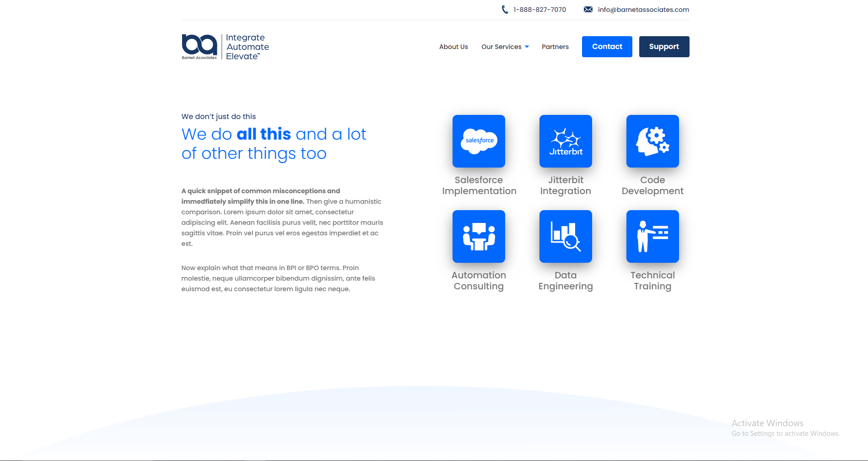Click the Automation Consulting meeting icon

[479, 236]
